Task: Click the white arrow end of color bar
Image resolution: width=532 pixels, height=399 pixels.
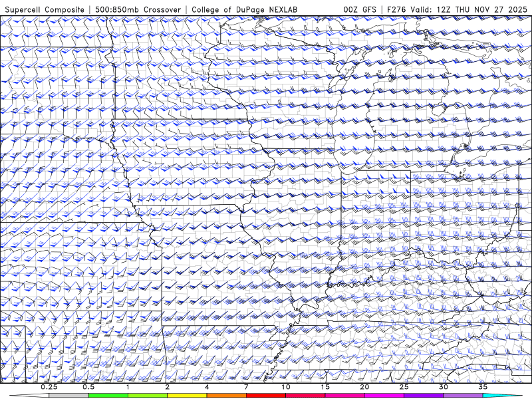Action: [x=29, y=396]
